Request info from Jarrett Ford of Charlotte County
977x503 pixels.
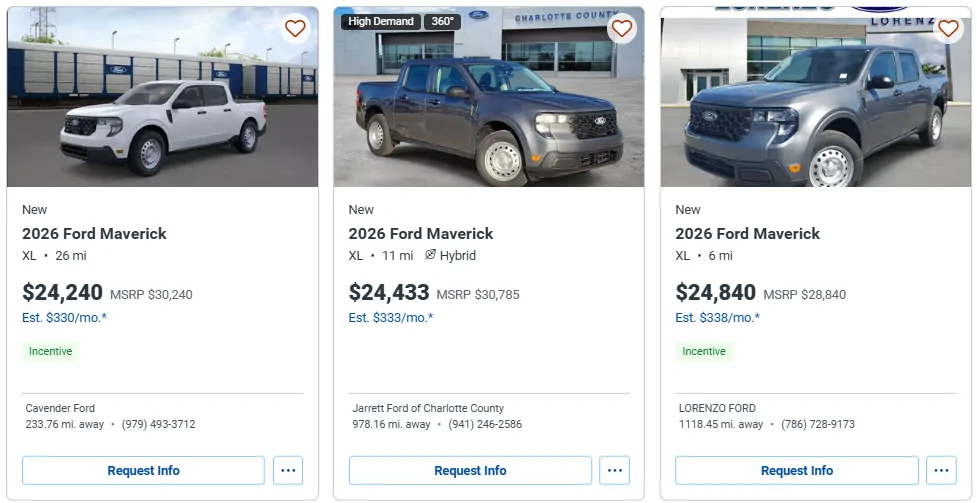point(470,470)
